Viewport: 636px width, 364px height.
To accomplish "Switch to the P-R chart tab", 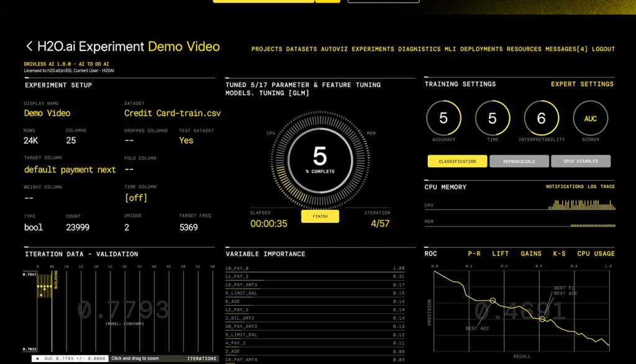I will (x=474, y=253).
